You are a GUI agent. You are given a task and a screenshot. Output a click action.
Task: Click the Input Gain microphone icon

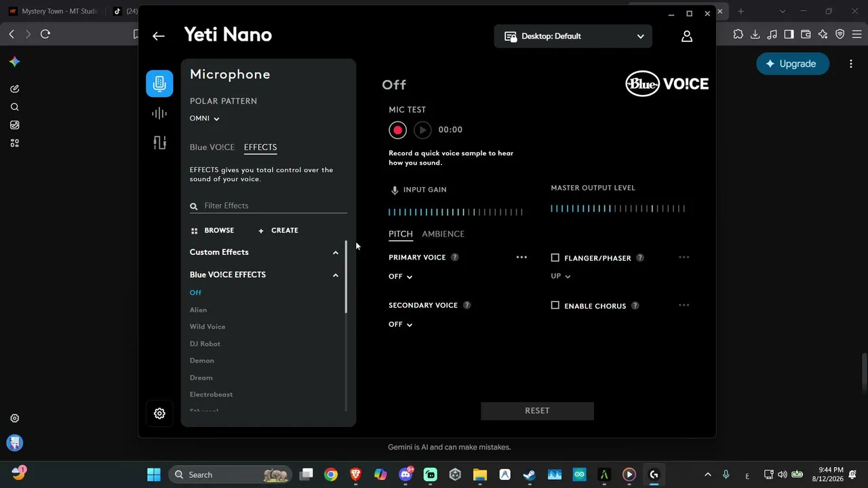click(x=395, y=190)
